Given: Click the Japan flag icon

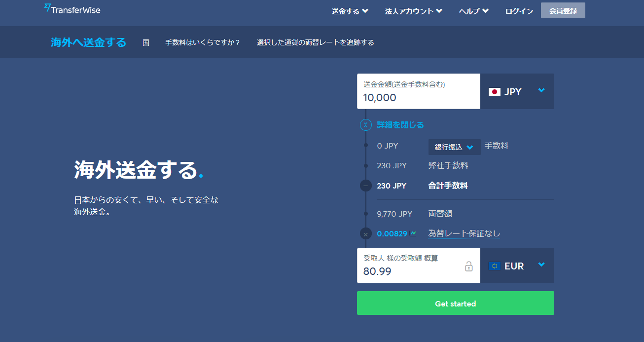Looking at the screenshot, I should coord(494,92).
